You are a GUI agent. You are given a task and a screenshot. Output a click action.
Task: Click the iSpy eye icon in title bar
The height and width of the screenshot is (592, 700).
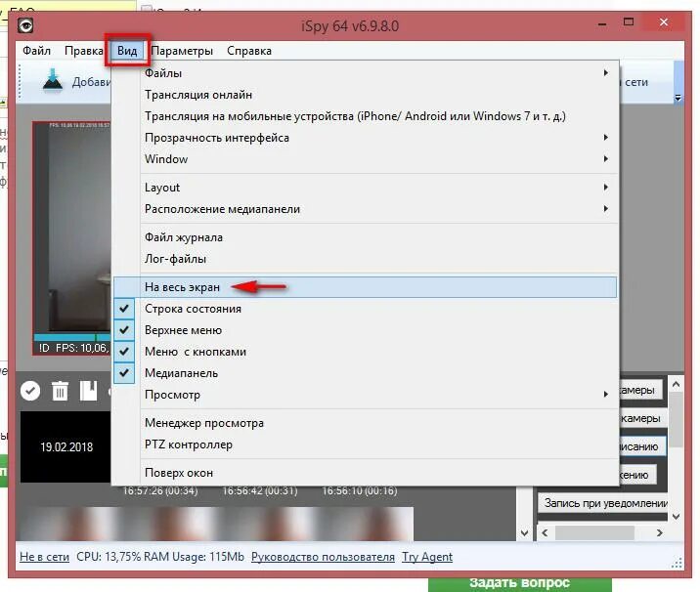[25, 25]
